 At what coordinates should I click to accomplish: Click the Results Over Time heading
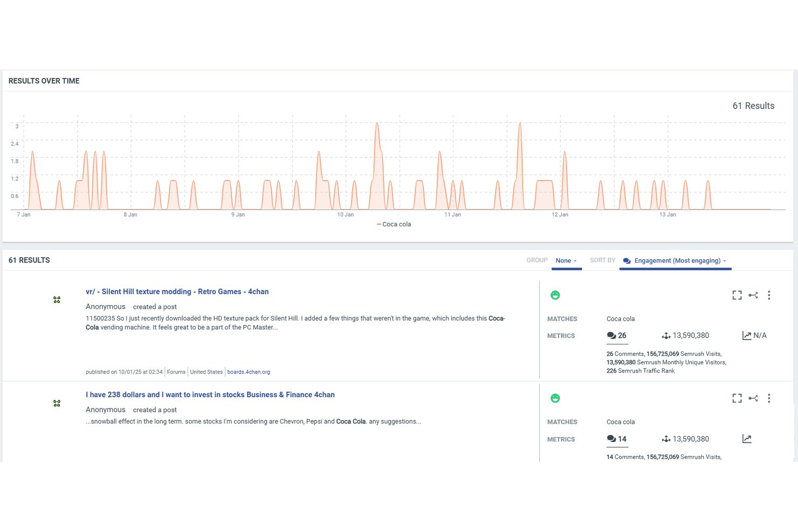pyautogui.click(x=44, y=81)
